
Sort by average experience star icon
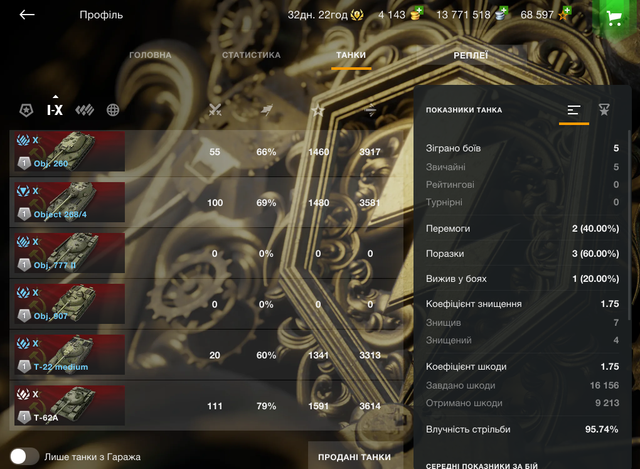318,110
